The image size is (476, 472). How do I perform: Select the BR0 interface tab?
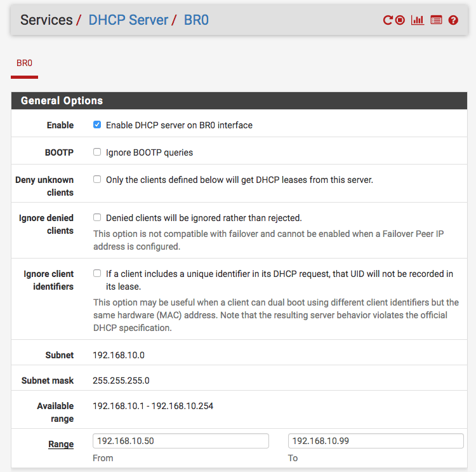point(24,64)
